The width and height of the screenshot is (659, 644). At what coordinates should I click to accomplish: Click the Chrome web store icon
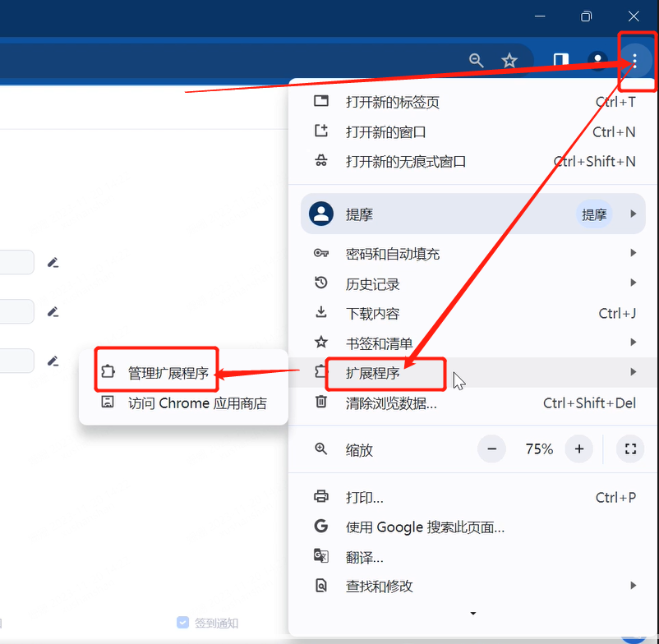(x=108, y=402)
